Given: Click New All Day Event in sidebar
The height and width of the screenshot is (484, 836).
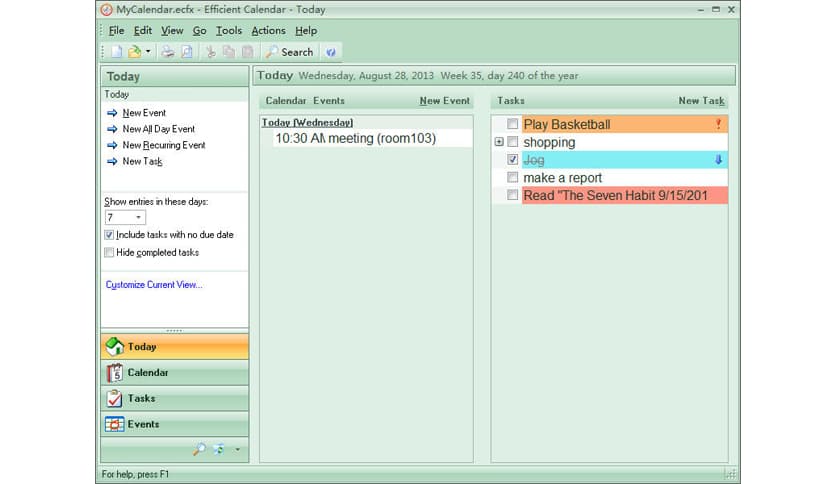Looking at the screenshot, I should click(158, 129).
